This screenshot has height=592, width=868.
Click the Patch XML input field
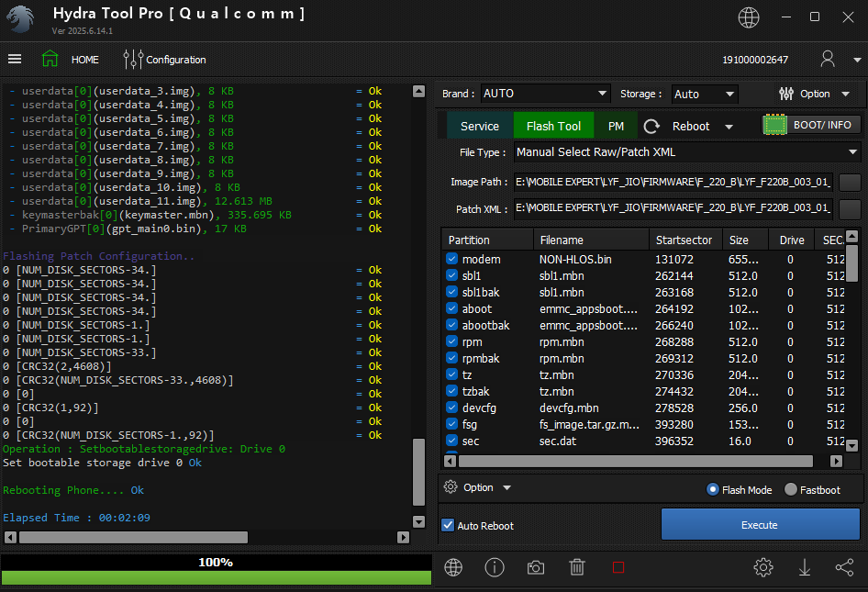tap(673, 208)
